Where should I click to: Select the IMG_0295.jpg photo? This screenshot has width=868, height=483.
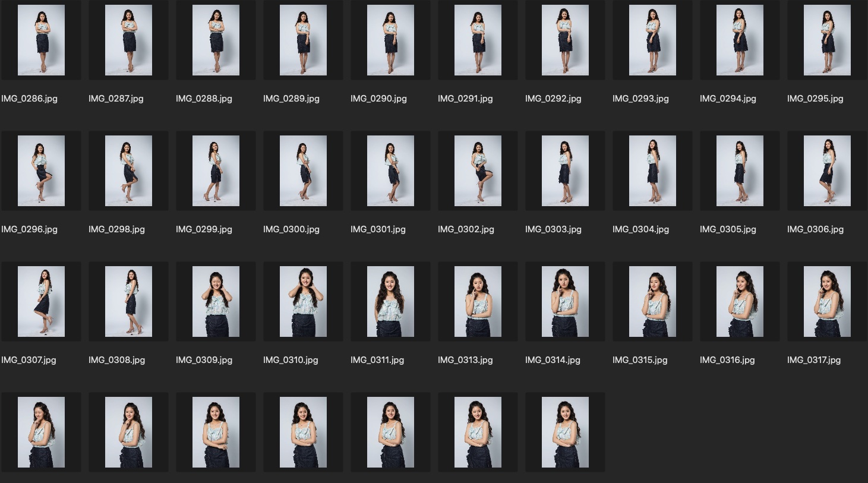click(x=827, y=40)
